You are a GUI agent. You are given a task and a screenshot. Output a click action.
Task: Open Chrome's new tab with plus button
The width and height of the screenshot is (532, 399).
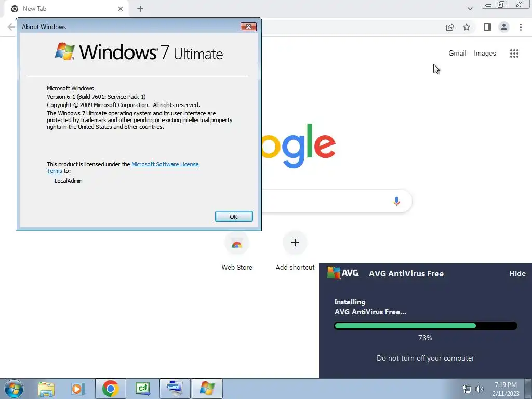(x=140, y=9)
